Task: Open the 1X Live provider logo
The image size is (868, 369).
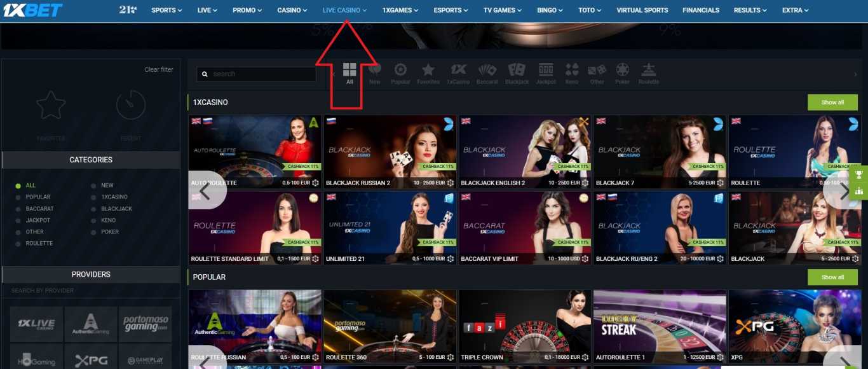Action: (x=36, y=324)
